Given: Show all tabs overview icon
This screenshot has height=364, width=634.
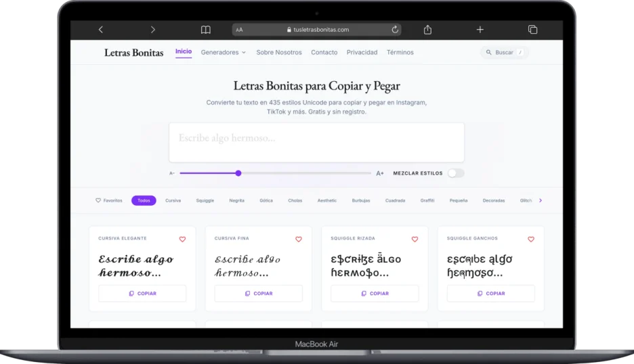Looking at the screenshot, I should click(533, 30).
